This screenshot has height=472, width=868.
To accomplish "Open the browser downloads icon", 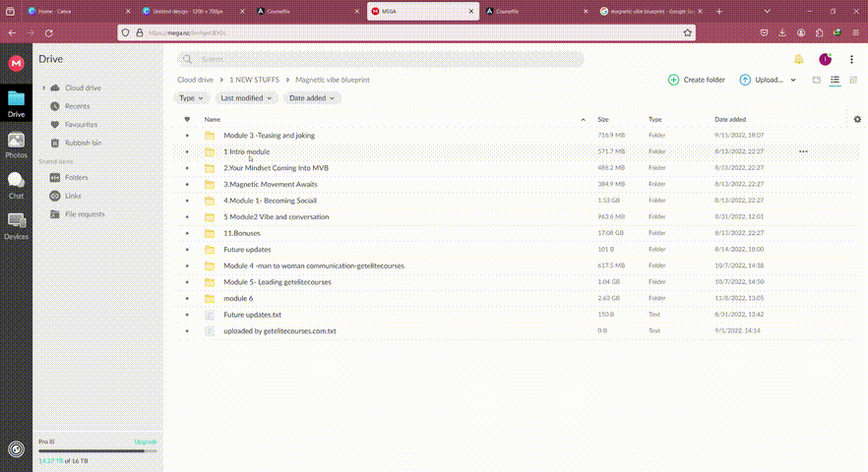I will click(782, 33).
